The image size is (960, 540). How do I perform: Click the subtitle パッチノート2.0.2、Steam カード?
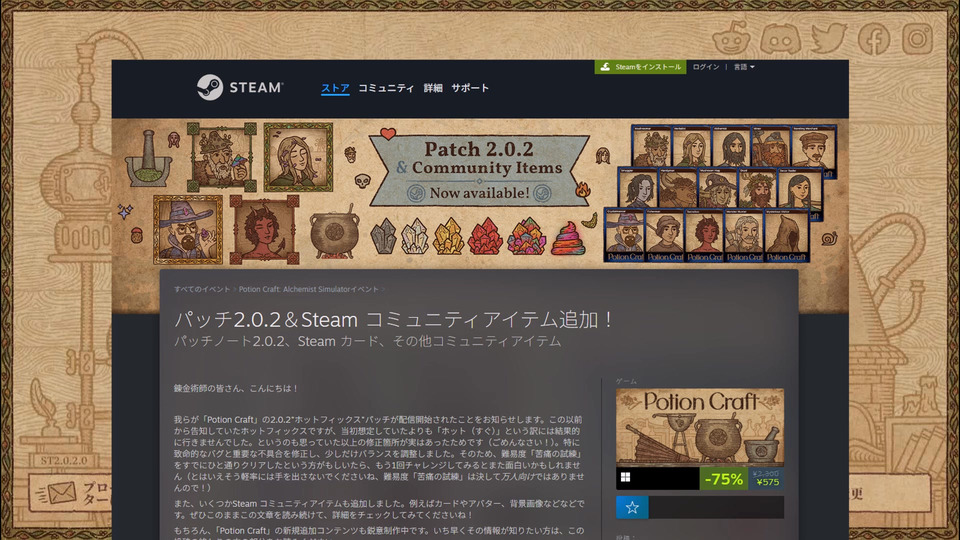(x=367, y=341)
